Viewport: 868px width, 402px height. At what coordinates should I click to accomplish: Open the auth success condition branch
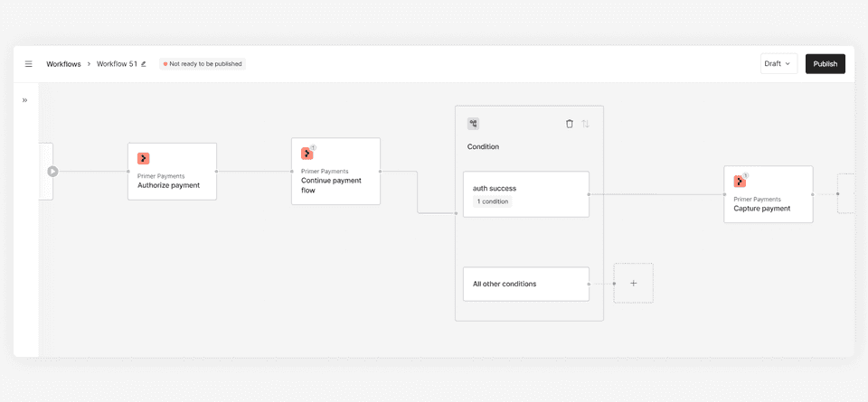pyautogui.click(x=526, y=194)
